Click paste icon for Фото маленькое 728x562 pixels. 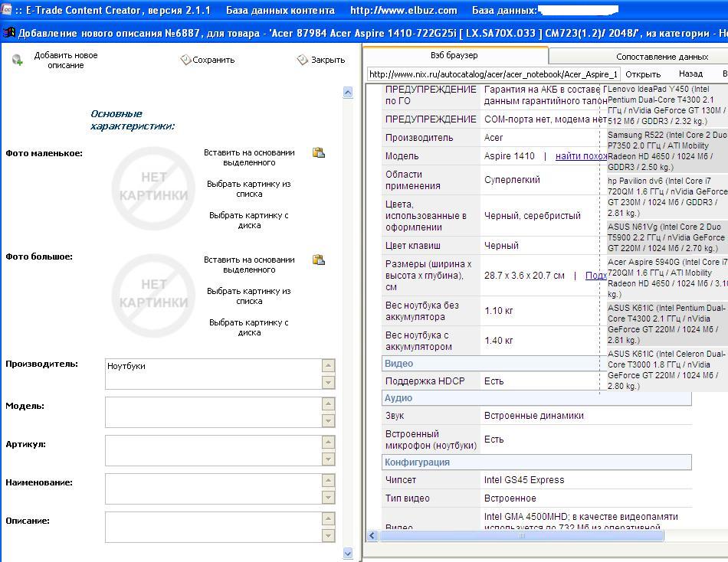coord(319,152)
